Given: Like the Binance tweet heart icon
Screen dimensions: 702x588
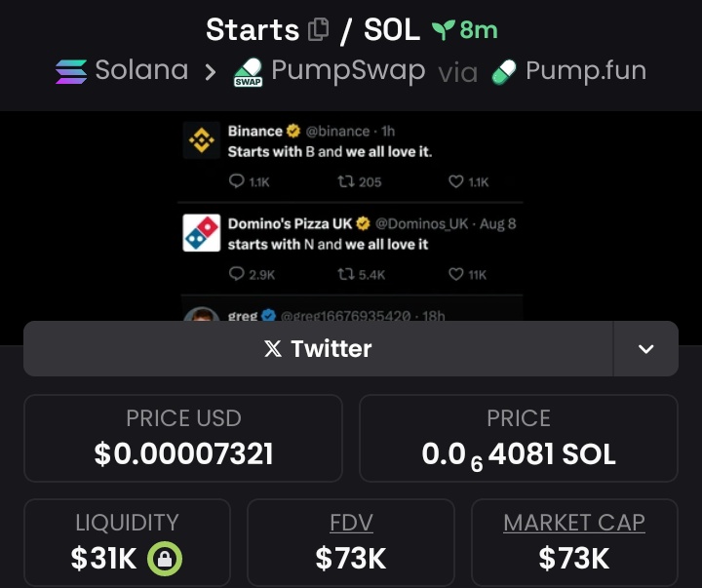Looking at the screenshot, I should click(x=455, y=181).
